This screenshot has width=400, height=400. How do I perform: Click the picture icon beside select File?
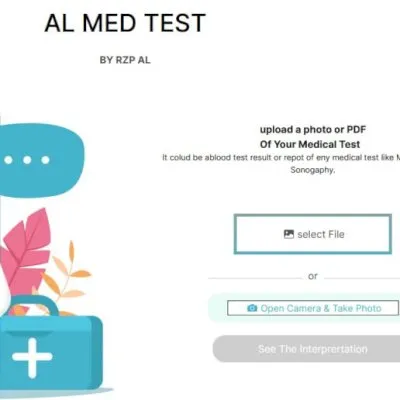pyautogui.click(x=289, y=234)
